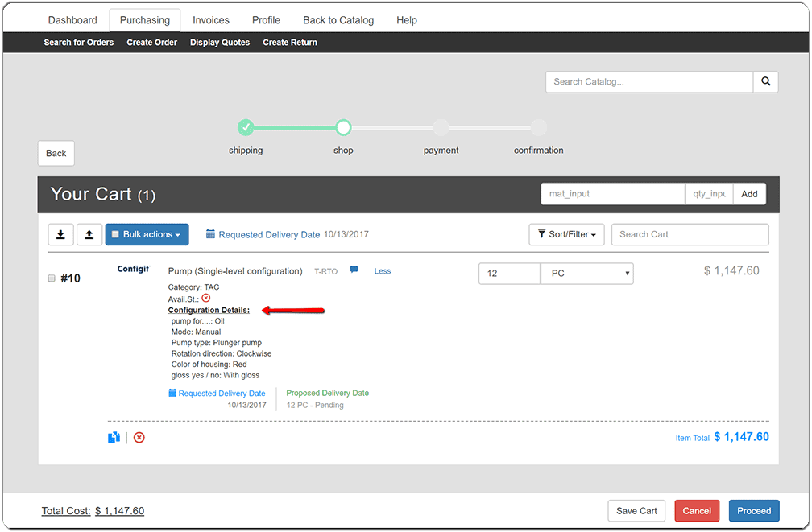This screenshot has width=812, height=532.
Task: Click the red delete item icon
Action: [x=139, y=438]
